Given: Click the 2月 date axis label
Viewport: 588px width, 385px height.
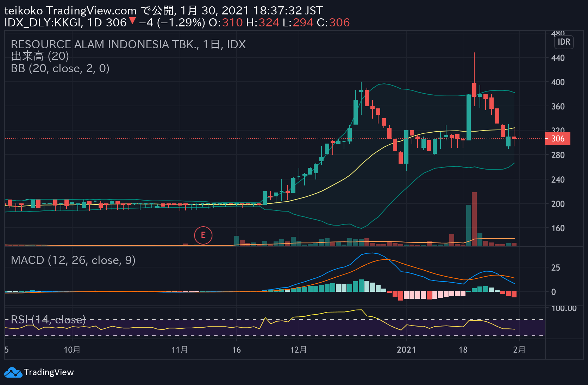Looking at the screenshot, I should click(x=519, y=350).
